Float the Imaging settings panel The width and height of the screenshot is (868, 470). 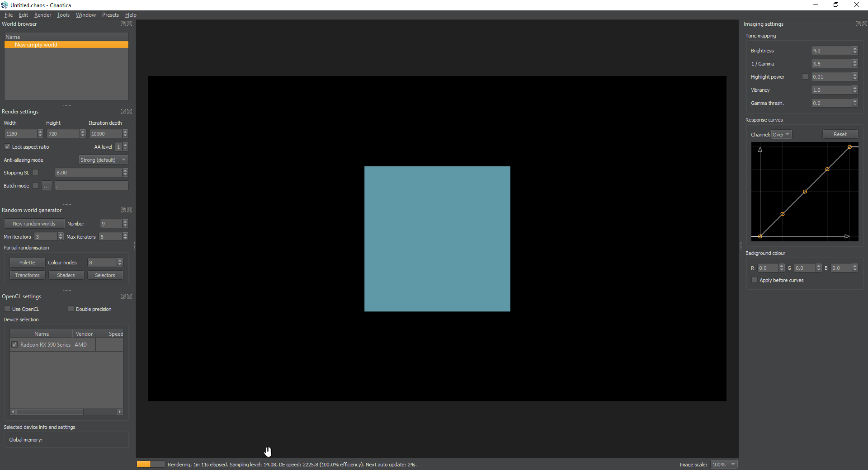pos(858,24)
